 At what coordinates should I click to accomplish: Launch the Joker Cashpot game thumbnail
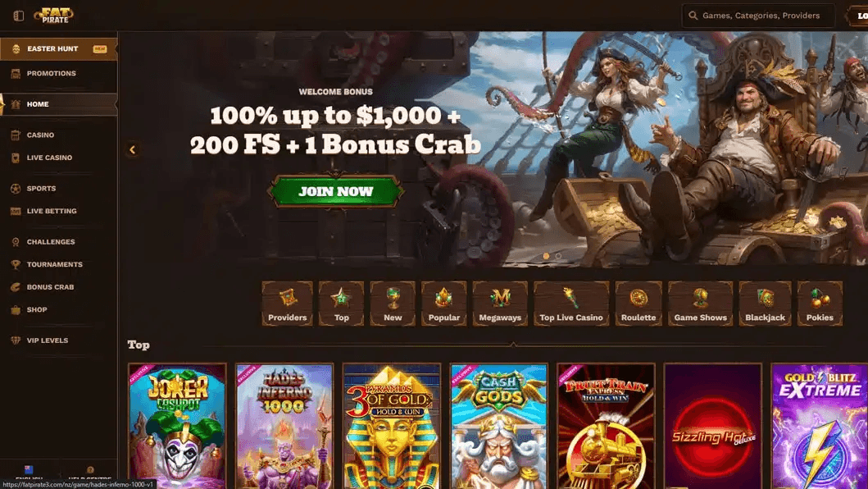177,426
